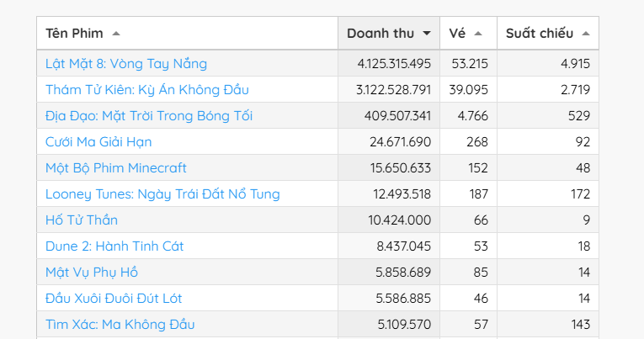644x339 pixels.
Task: Click sort arrow beside Tên Phim
Action: pos(116,34)
